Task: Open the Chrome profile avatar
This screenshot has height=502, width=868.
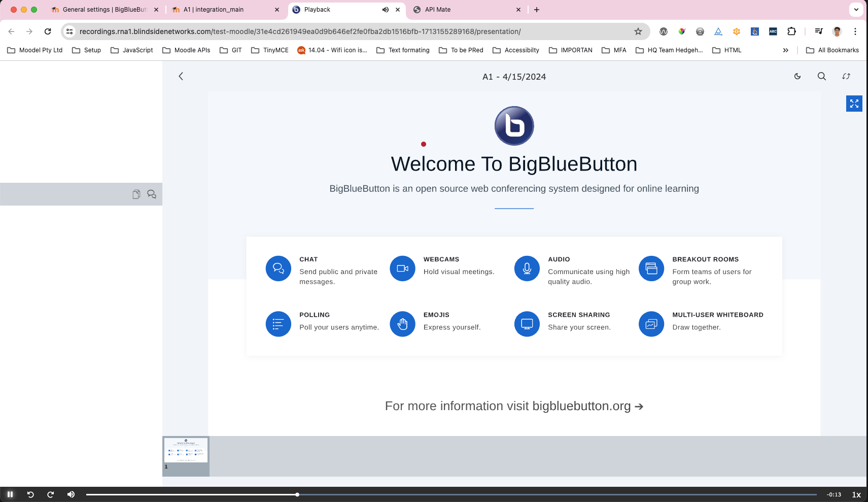Action: [x=837, y=31]
